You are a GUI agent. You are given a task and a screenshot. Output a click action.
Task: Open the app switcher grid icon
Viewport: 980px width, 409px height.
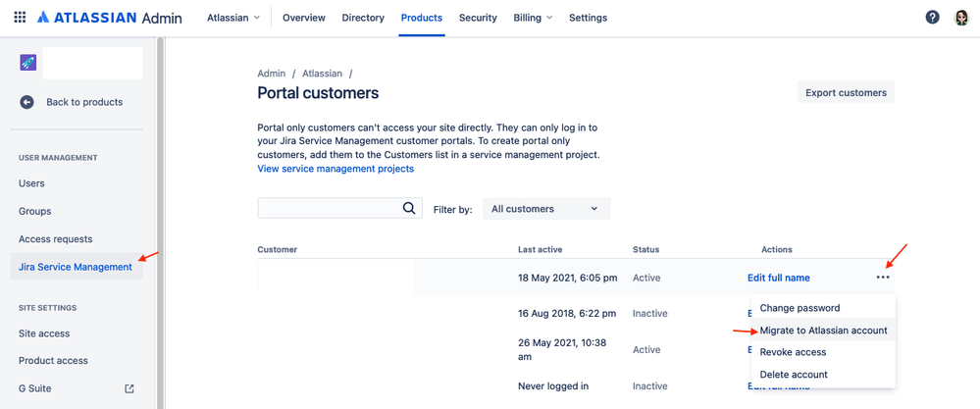point(20,18)
